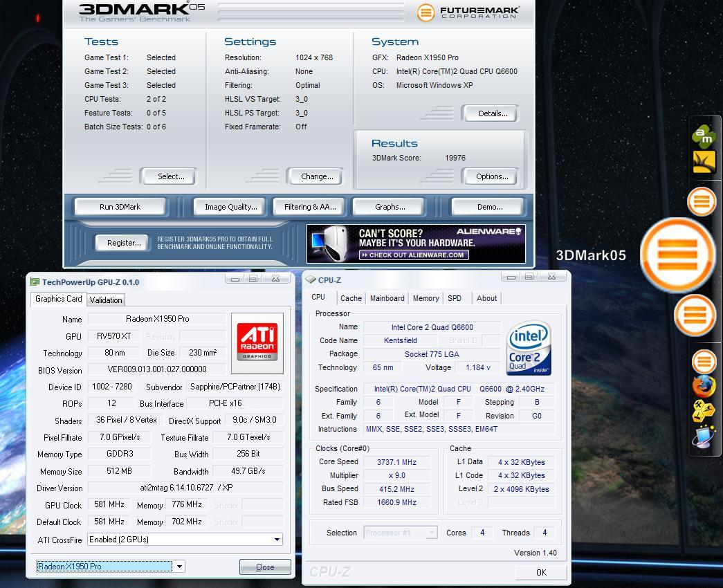The image size is (723, 588).
Task: Click the Futuremark dock icon below the yellow sunrise icon
Action: click(x=702, y=201)
